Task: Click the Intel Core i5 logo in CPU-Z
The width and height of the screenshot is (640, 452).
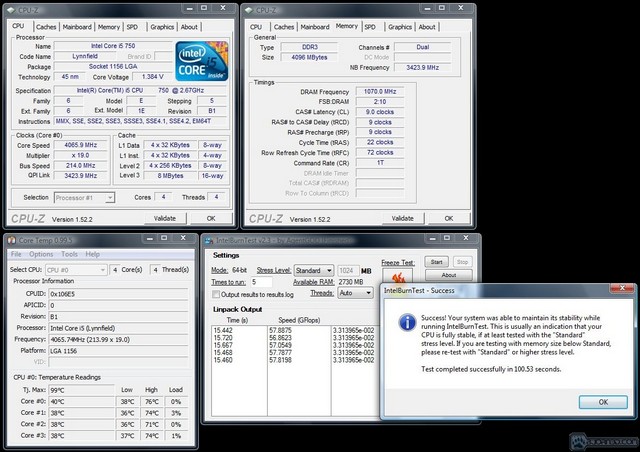Action: [202, 61]
